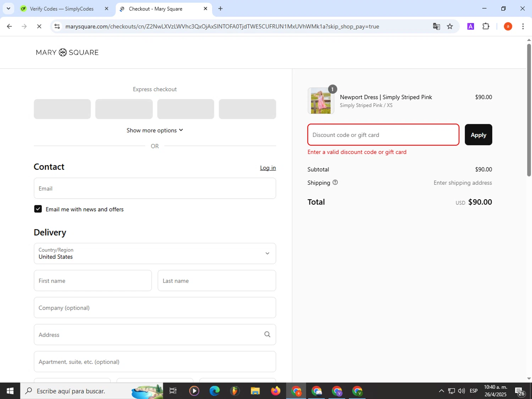Click the browser forward arrow
The image size is (532, 399).
coord(24,26)
